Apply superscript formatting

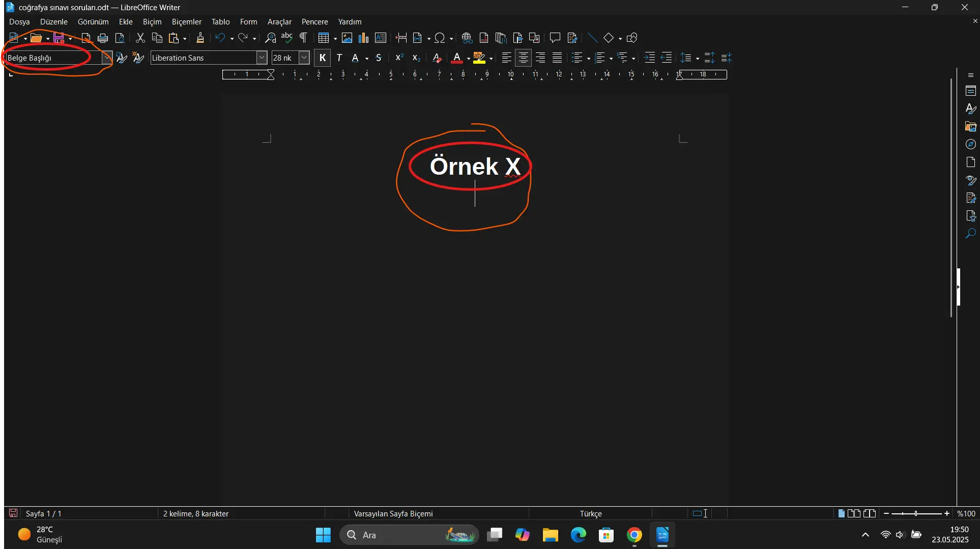click(399, 58)
